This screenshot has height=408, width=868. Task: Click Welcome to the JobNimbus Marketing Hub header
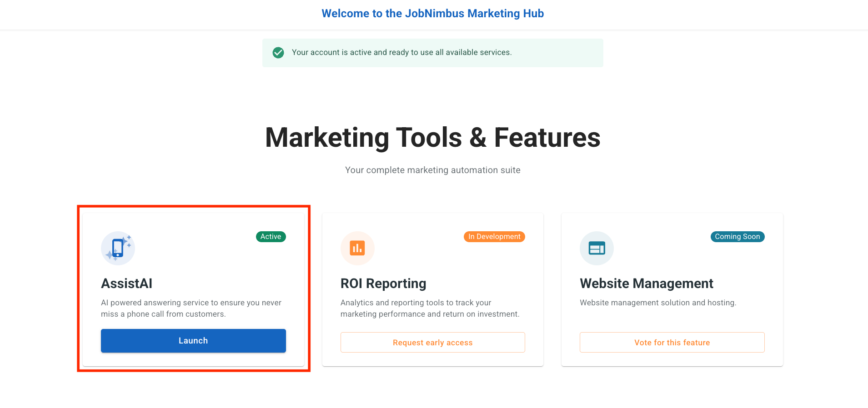click(x=432, y=14)
